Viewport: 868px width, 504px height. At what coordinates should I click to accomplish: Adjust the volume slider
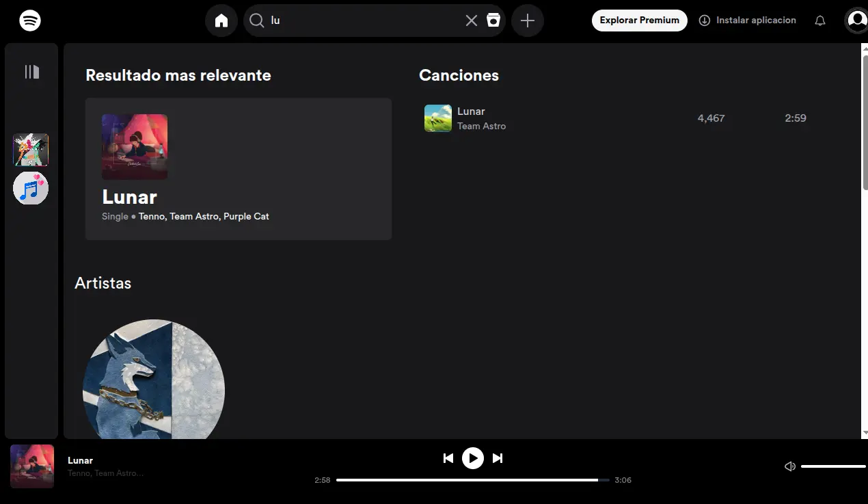832,466
